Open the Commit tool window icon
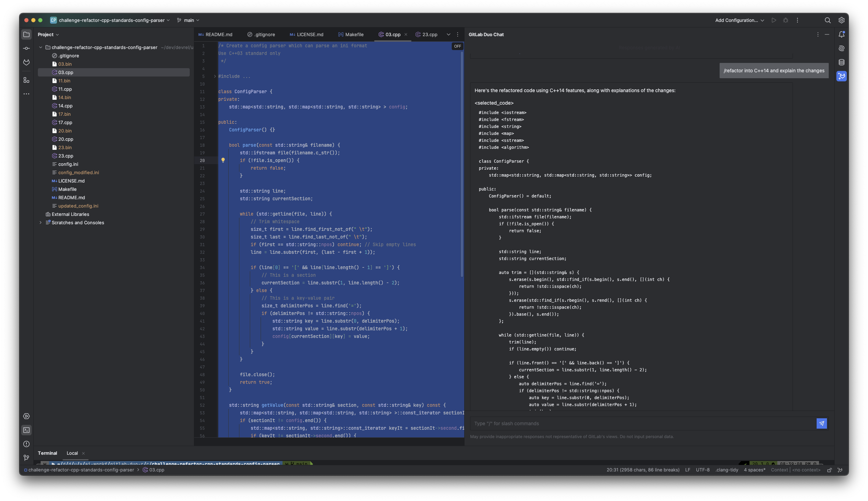The image size is (868, 501). point(26,48)
